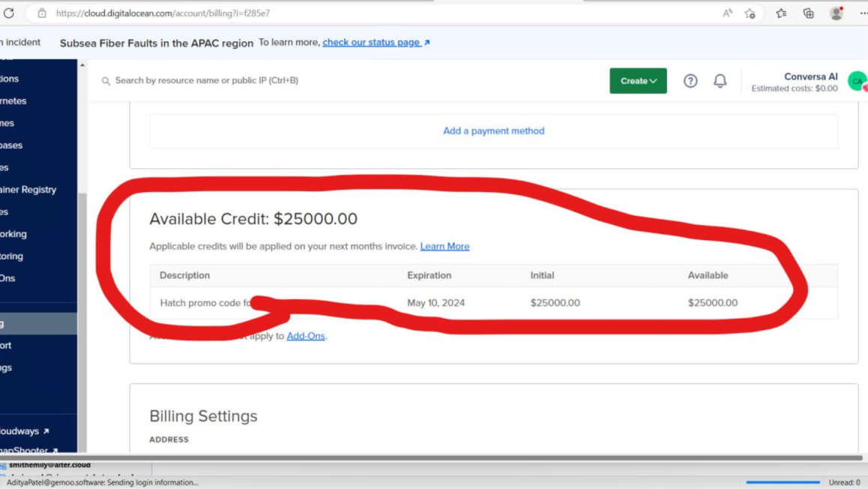Open the help question mark icon
The image size is (868, 489).
coord(690,81)
